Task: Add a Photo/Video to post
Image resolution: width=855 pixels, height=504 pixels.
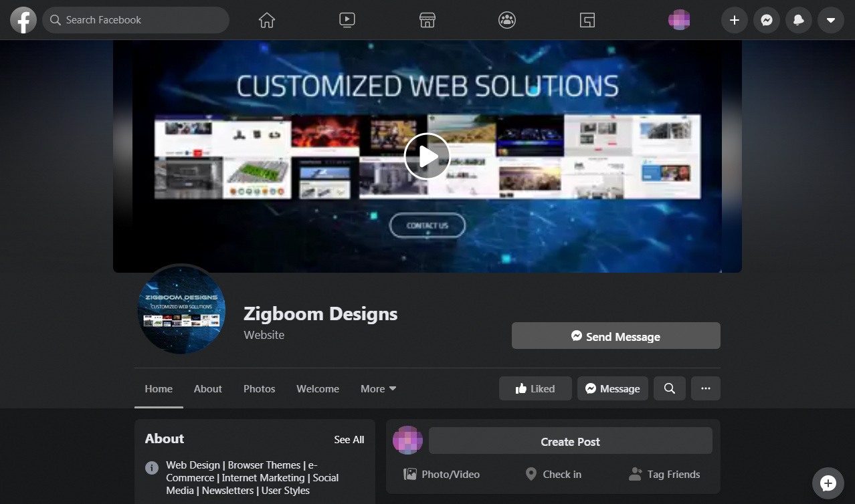Action: point(442,474)
